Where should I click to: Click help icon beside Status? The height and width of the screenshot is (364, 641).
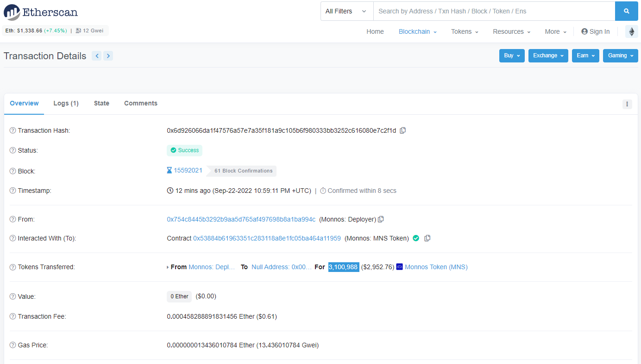click(x=13, y=150)
